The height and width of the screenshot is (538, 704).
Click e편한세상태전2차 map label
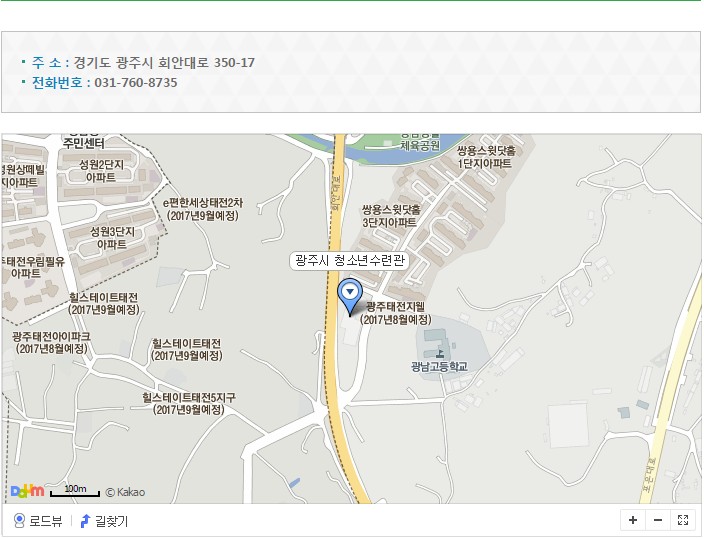[202, 209]
